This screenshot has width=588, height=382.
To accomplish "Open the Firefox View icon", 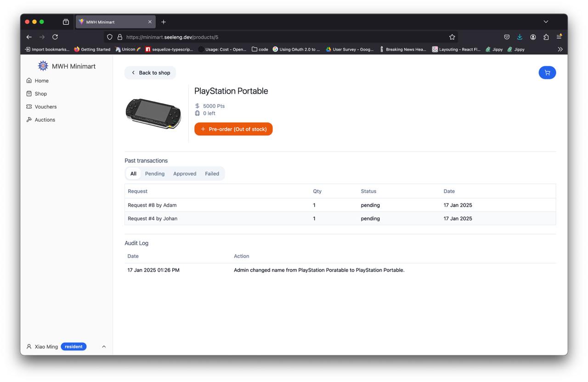I will [x=66, y=22].
